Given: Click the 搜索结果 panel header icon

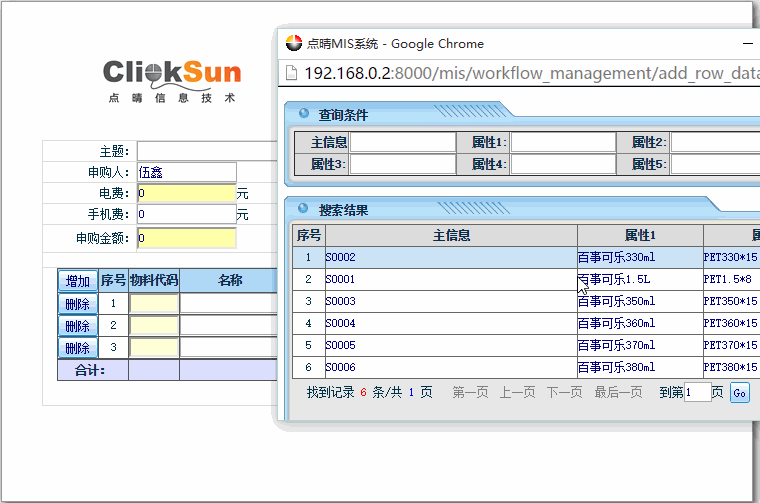Looking at the screenshot, I should [x=303, y=209].
